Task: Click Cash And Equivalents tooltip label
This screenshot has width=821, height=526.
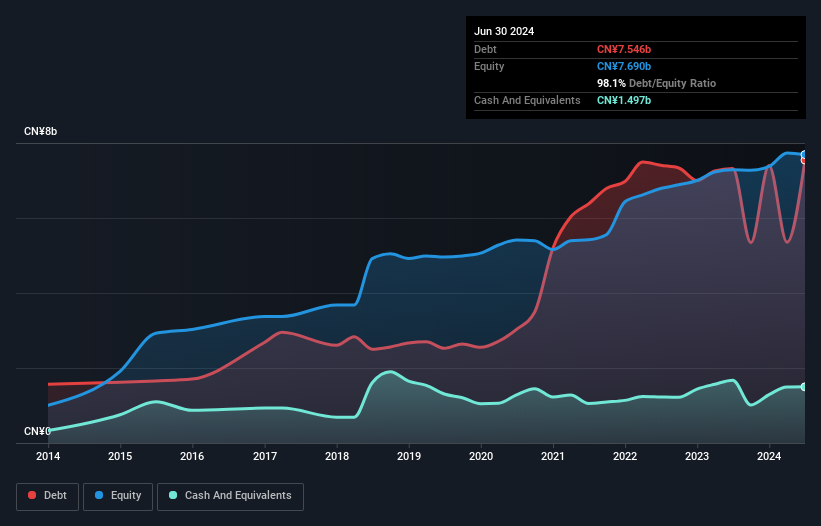Action: pos(527,100)
